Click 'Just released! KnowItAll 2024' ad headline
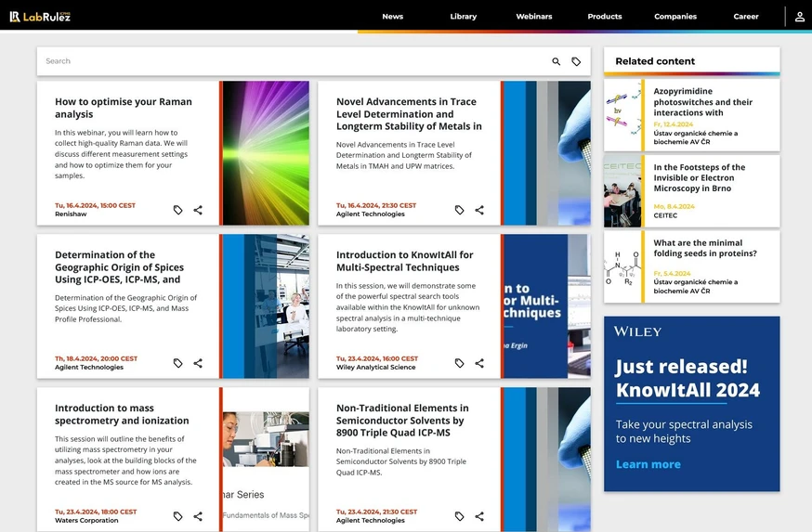The image size is (812, 532). click(688, 378)
